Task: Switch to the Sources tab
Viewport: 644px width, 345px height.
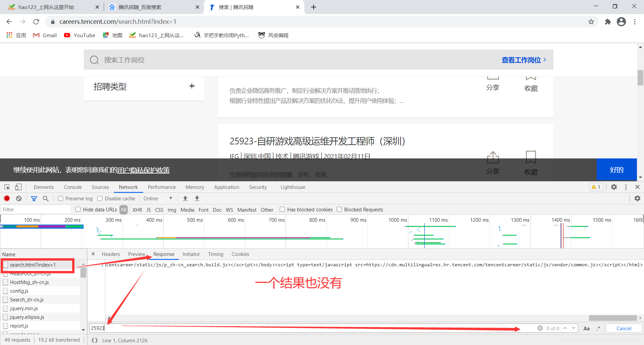Action: [x=100, y=187]
